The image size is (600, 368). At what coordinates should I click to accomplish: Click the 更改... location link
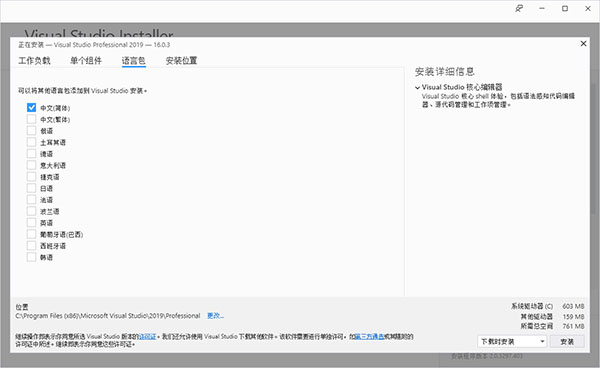click(x=215, y=316)
